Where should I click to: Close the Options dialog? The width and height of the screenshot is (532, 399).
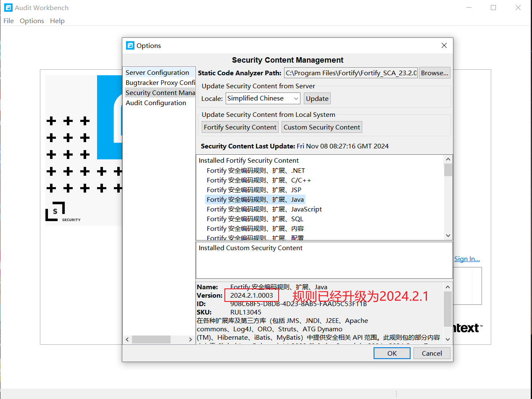click(444, 45)
